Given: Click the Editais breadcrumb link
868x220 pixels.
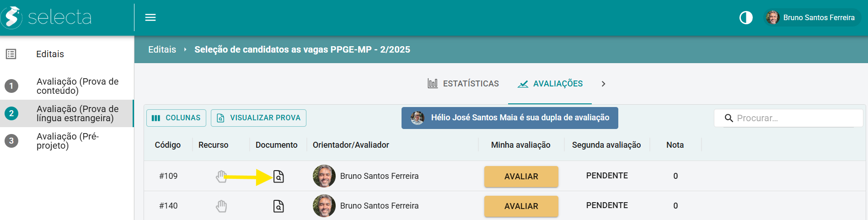Looking at the screenshot, I should click(162, 49).
